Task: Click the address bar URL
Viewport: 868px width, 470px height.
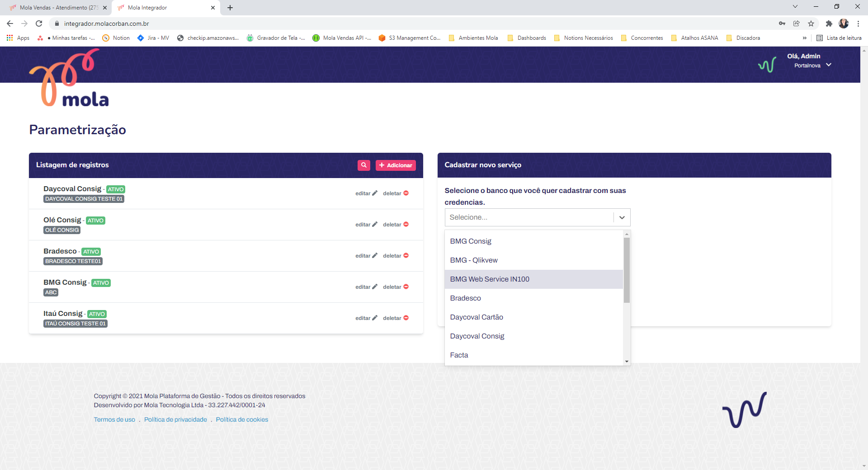Action: (107, 23)
